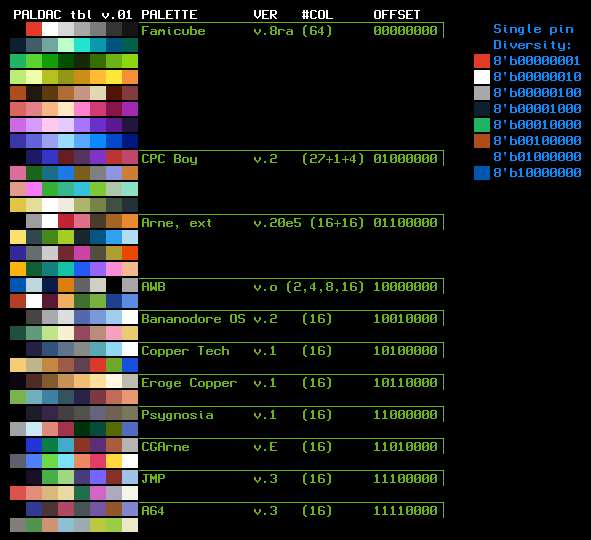Click the red swatch in the Famicube label row
This screenshot has width=591, height=540.
point(34,29)
